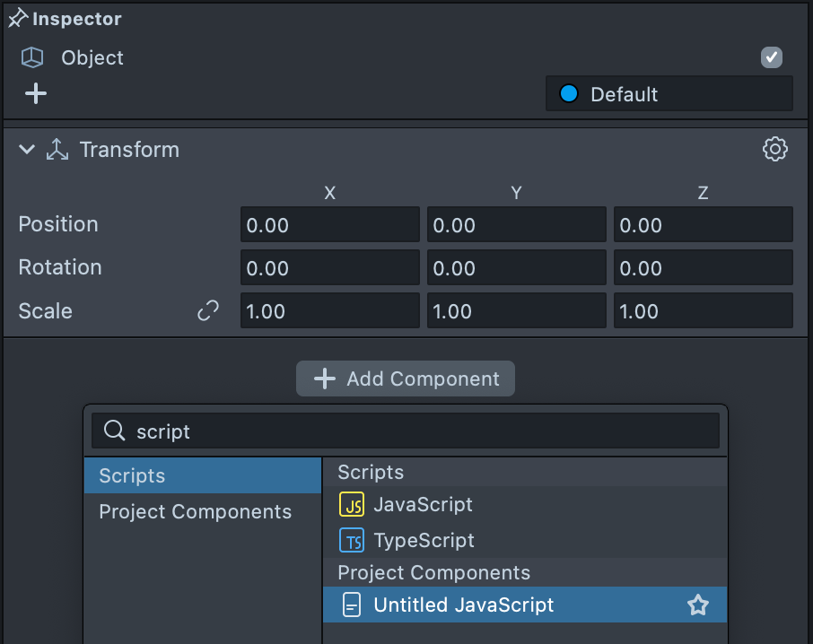The width and height of the screenshot is (813, 644).
Task: Open the Default layer dropdown
Action: 669,94
